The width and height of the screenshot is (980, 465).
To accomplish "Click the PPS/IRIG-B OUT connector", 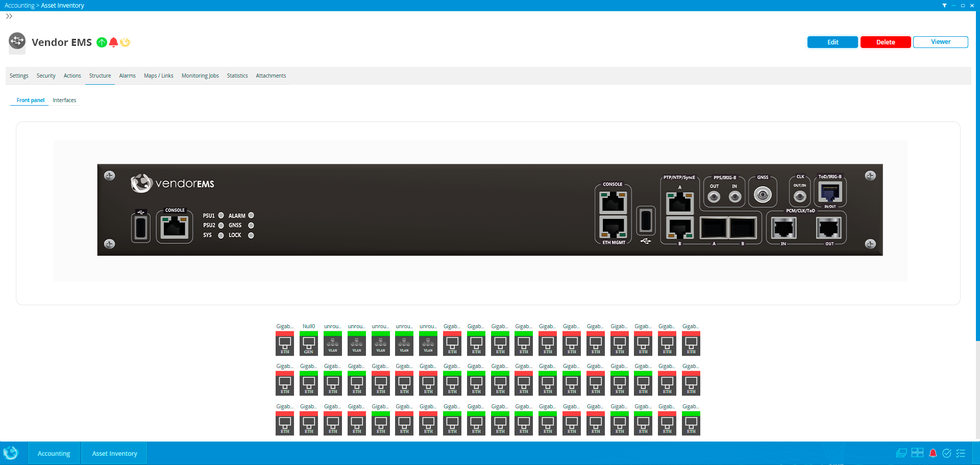I will pos(714,197).
